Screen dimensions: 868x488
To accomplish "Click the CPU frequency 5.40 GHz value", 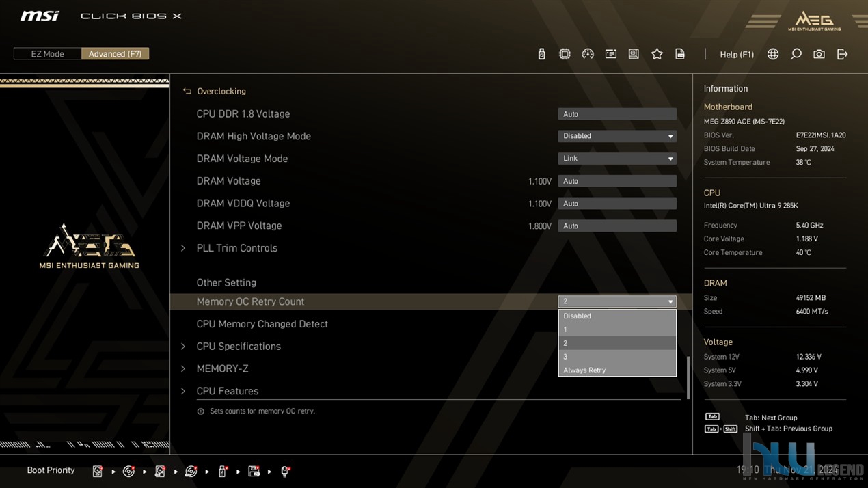I will pos(809,226).
